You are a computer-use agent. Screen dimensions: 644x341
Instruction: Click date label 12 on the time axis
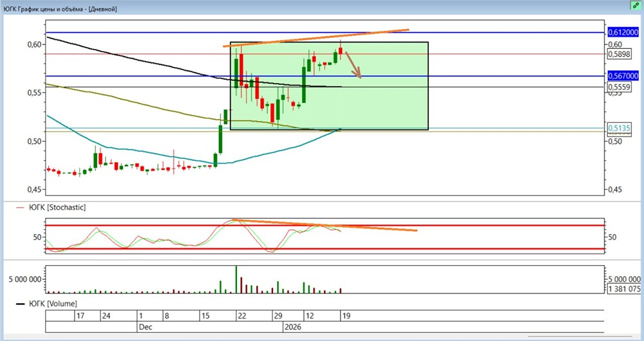click(x=309, y=317)
